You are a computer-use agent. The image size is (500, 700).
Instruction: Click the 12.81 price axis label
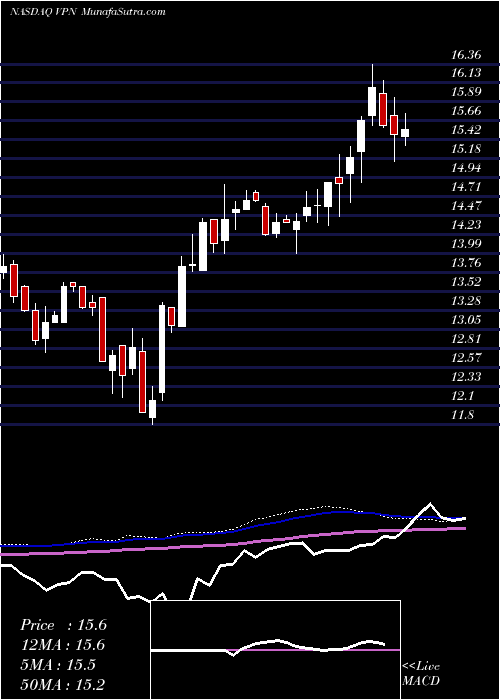point(466,338)
